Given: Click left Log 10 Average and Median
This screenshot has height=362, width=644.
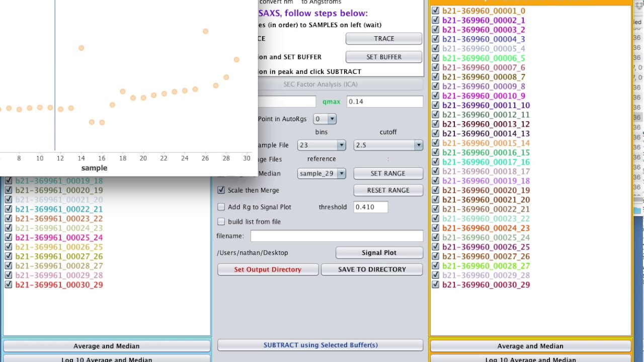Looking at the screenshot, I should pos(107,359).
